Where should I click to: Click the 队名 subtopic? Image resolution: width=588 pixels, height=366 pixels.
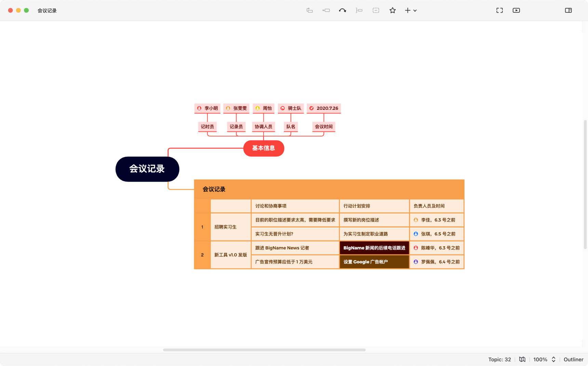click(291, 127)
